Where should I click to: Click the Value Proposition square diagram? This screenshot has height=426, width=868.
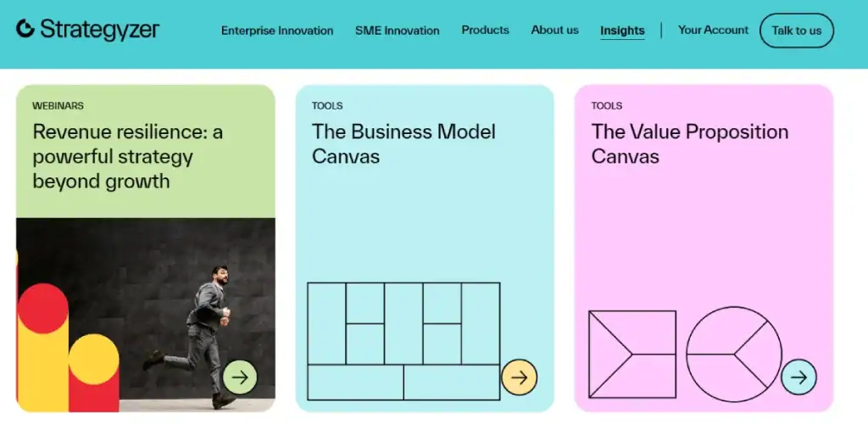pos(632,354)
